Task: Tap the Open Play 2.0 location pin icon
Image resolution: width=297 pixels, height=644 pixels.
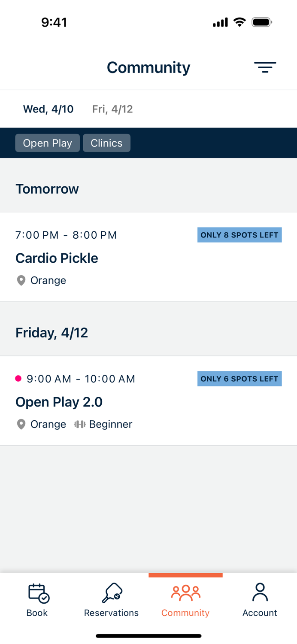Action: click(21, 425)
